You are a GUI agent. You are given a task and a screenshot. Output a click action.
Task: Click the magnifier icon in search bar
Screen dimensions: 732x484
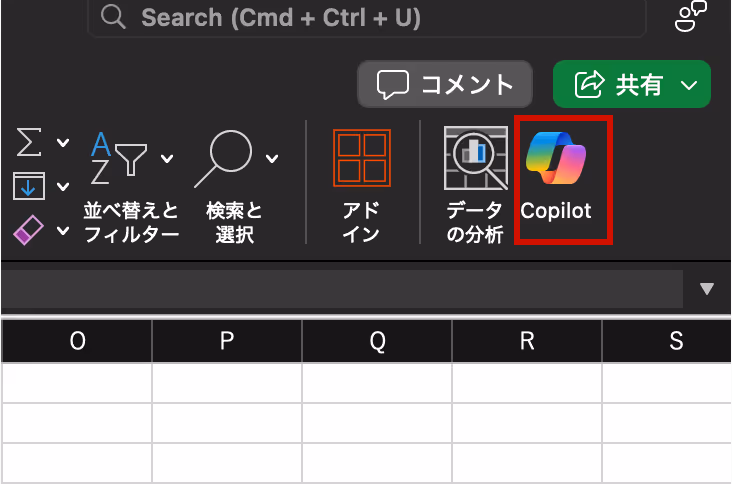click(x=113, y=17)
